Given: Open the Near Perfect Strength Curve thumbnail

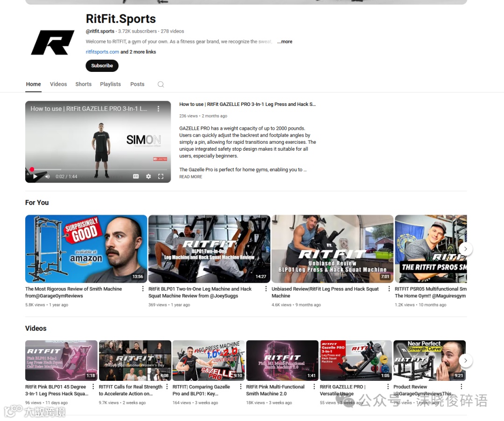Looking at the screenshot, I should point(429,361).
